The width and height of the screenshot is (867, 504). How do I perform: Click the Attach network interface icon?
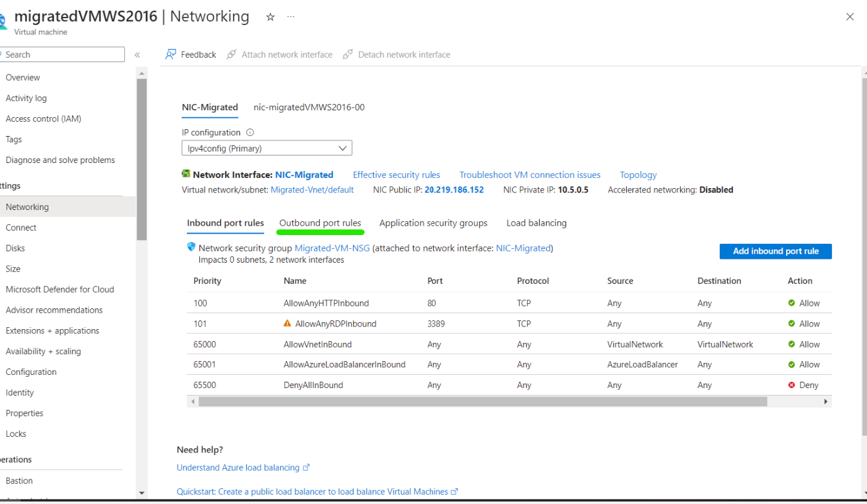(x=231, y=55)
